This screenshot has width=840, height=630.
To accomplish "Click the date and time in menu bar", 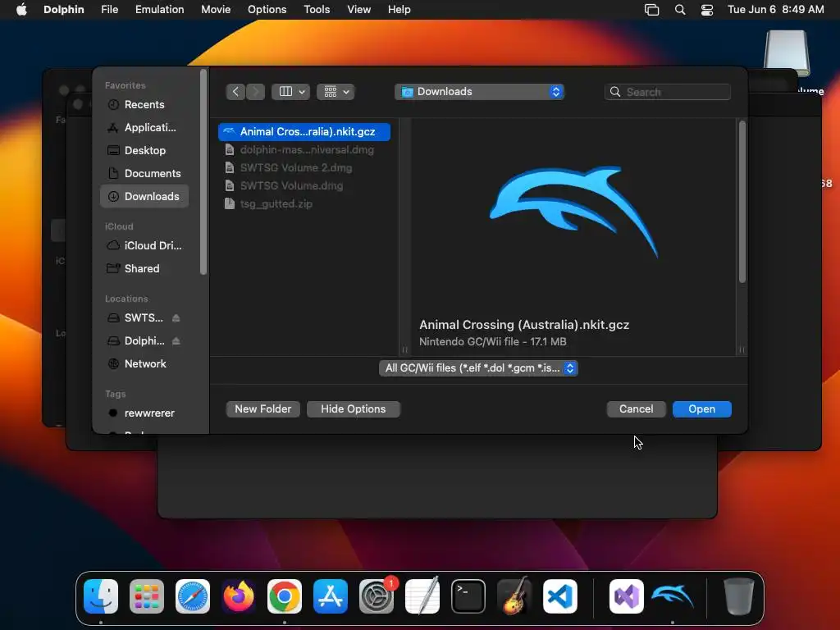I will (x=775, y=9).
